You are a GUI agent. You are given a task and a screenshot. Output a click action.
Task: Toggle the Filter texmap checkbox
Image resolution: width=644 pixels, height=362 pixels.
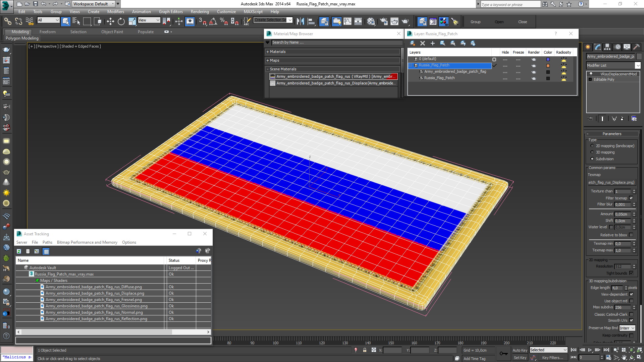[631, 198]
